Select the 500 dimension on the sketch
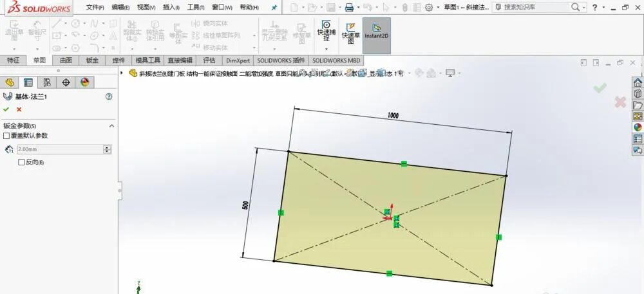This screenshot has height=294, width=644. pyautogui.click(x=245, y=205)
